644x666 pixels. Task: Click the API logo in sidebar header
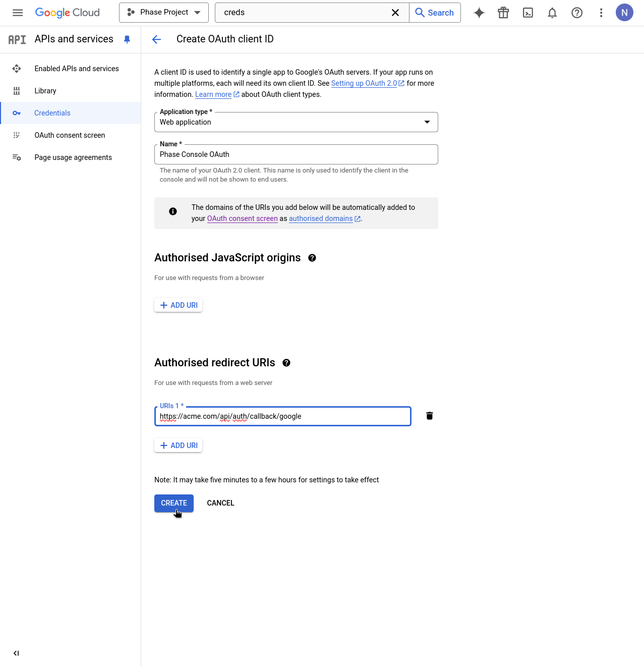[x=17, y=39]
